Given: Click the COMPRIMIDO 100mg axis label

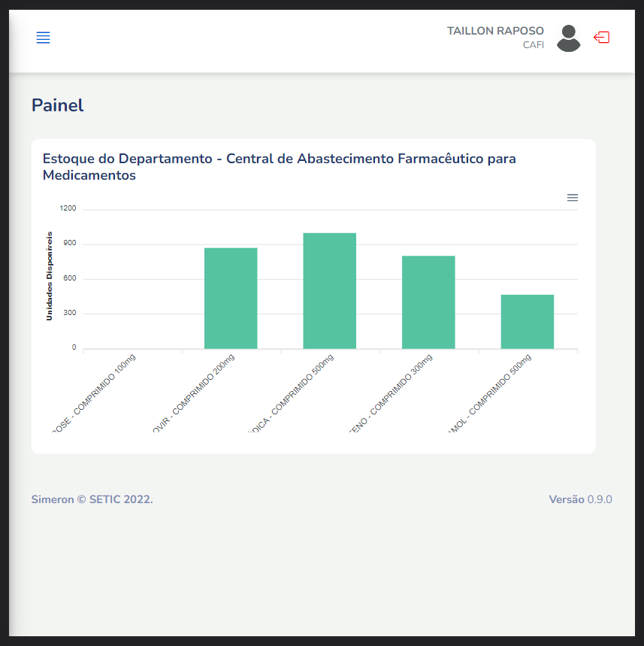Looking at the screenshot, I should [x=94, y=393].
